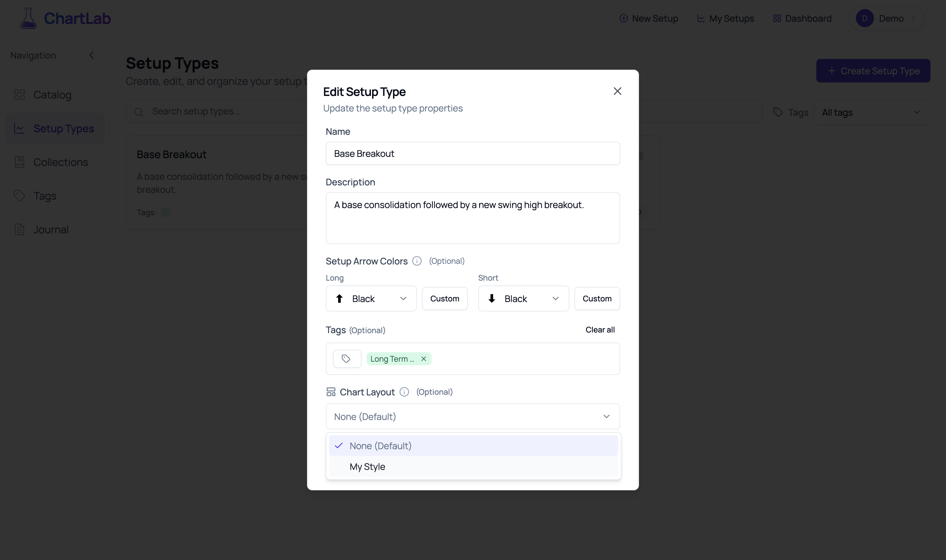This screenshot has height=560, width=946.
Task: Click Custom button for Long color
Action: pos(445,298)
